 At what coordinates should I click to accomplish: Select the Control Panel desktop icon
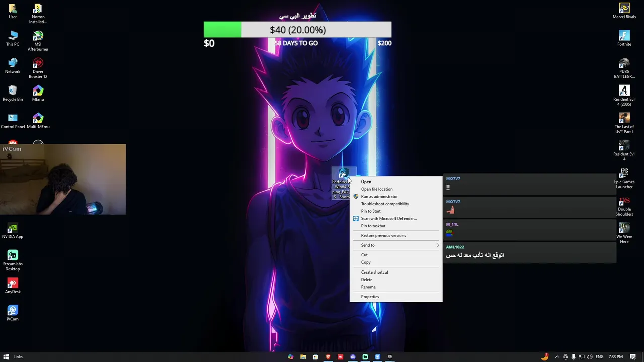coord(13,121)
